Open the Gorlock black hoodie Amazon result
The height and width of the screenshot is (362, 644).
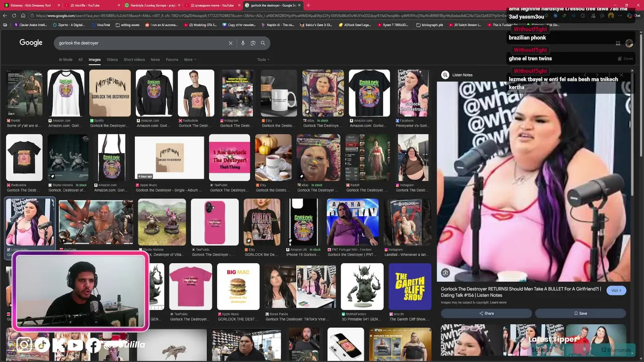tap(154, 94)
